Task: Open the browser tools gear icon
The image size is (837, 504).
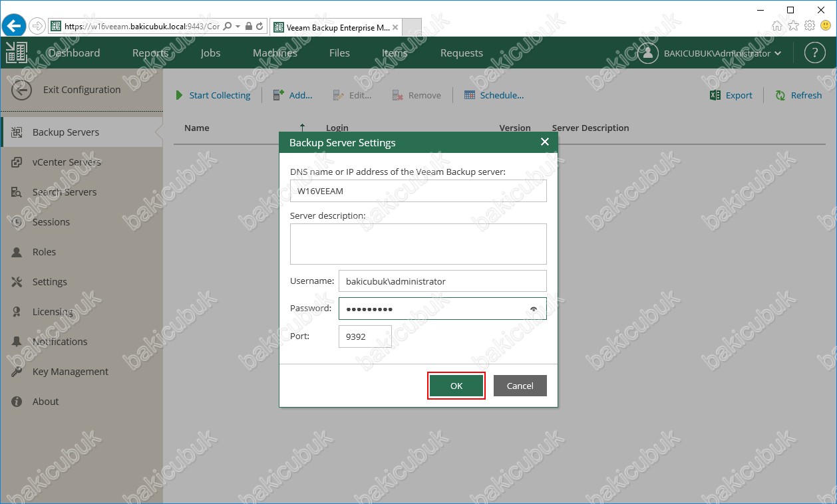Action: click(x=810, y=26)
